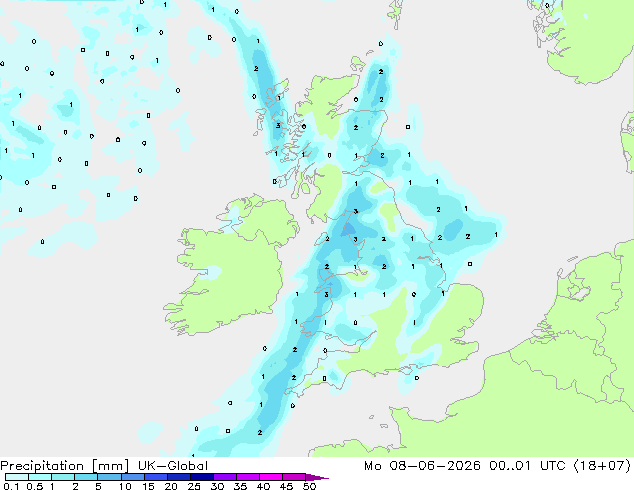The width and height of the screenshot is (634, 490).
Task: Click the '00..01 UTC' time text
Action: (x=527, y=466)
